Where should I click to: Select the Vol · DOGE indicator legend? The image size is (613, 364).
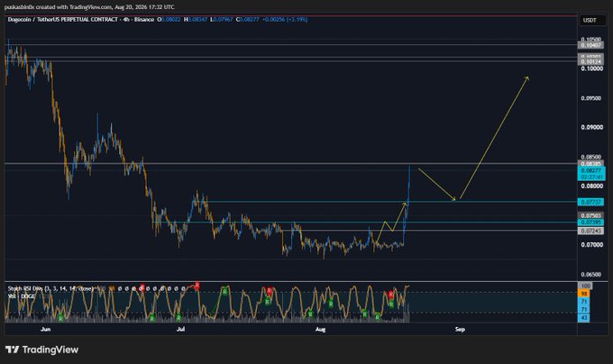(22, 296)
